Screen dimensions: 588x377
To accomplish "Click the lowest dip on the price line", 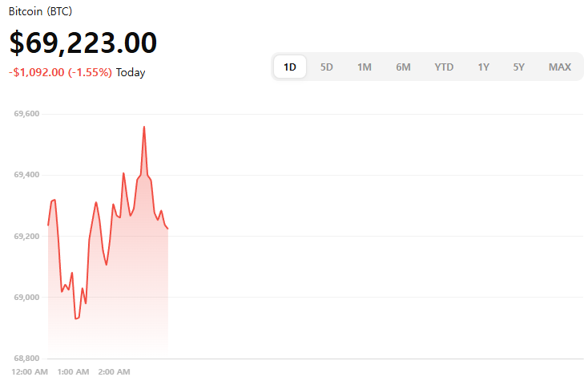I will coord(76,318).
